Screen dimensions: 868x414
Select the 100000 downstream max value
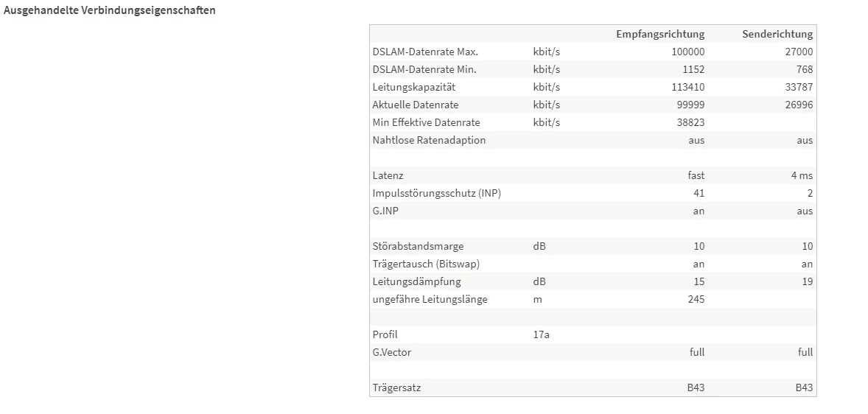687,52
